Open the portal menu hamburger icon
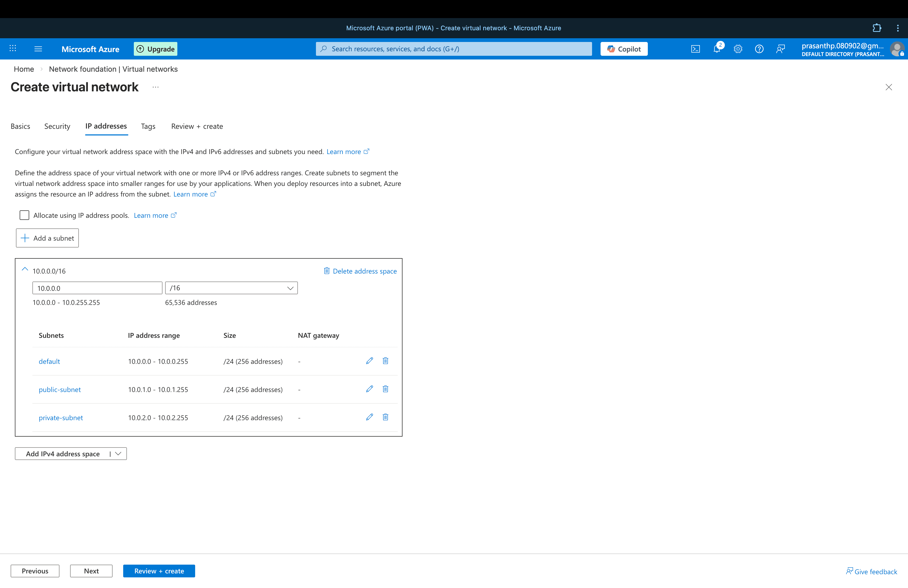The image size is (908, 588). [38, 49]
